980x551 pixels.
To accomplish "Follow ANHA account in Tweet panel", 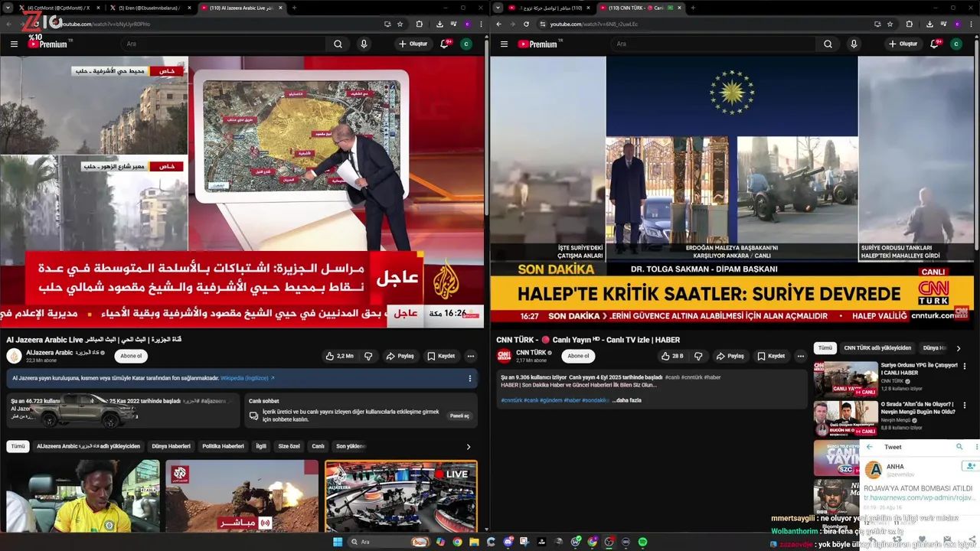I will coord(970,466).
